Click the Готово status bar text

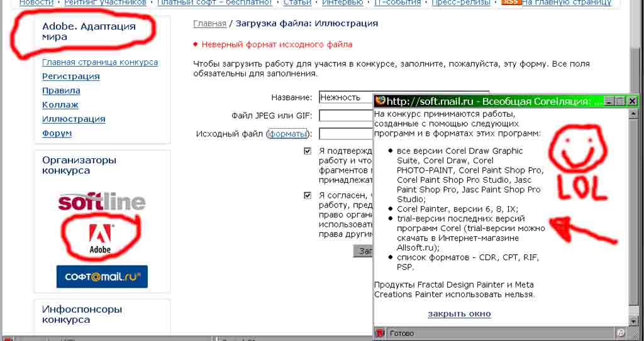[402, 333]
